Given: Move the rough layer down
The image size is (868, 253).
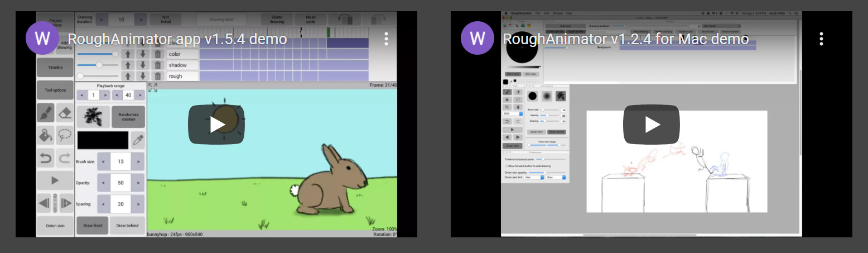Looking at the screenshot, I should (143, 76).
